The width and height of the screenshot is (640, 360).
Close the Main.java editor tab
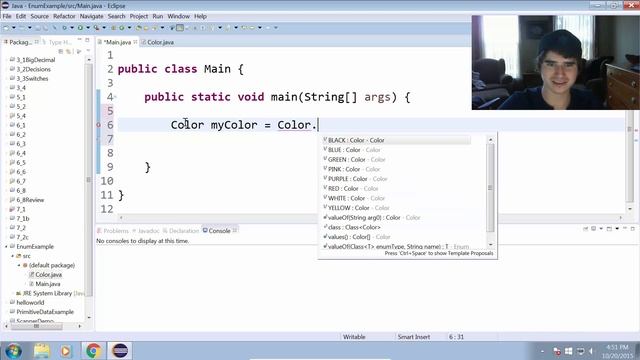(135, 42)
